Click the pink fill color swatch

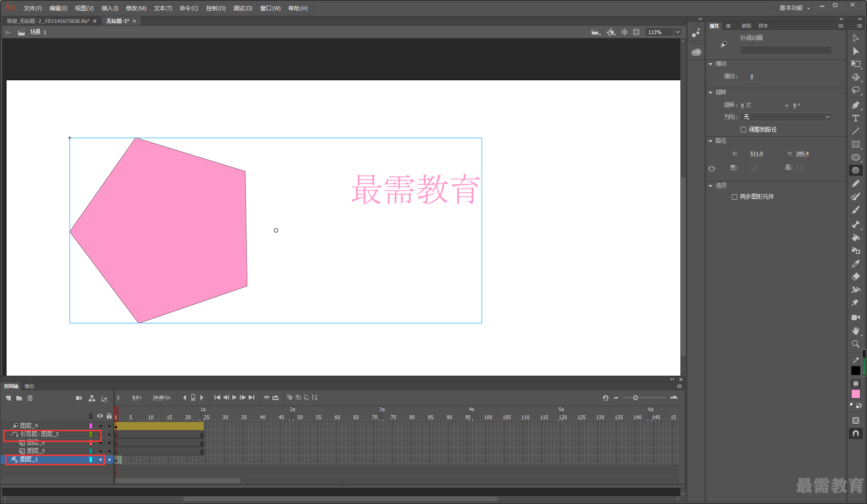tap(855, 394)
